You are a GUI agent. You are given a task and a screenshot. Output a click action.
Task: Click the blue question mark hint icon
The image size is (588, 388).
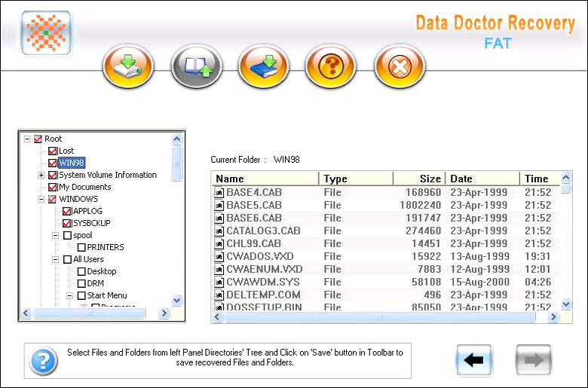[x=44, y=361]
